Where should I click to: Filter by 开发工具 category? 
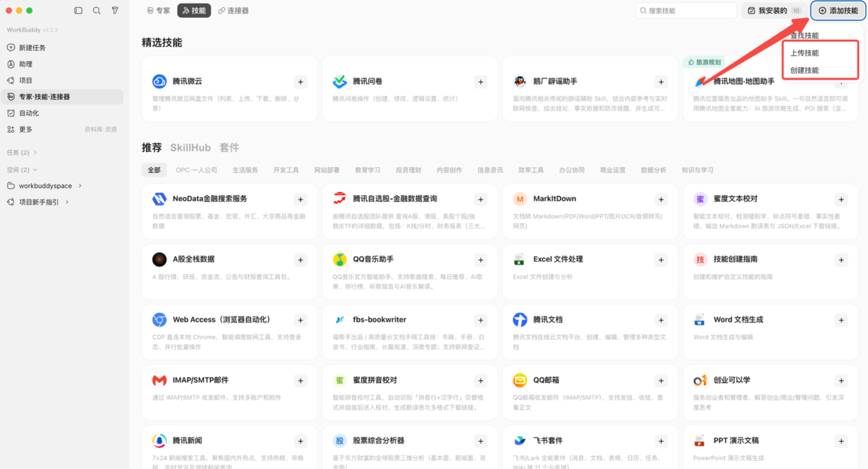pyautogui.click(x=286, y=170)
